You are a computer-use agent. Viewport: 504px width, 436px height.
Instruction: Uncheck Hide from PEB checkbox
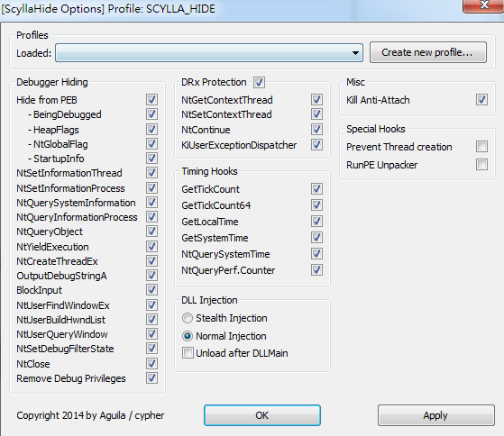tap(151, 99)
